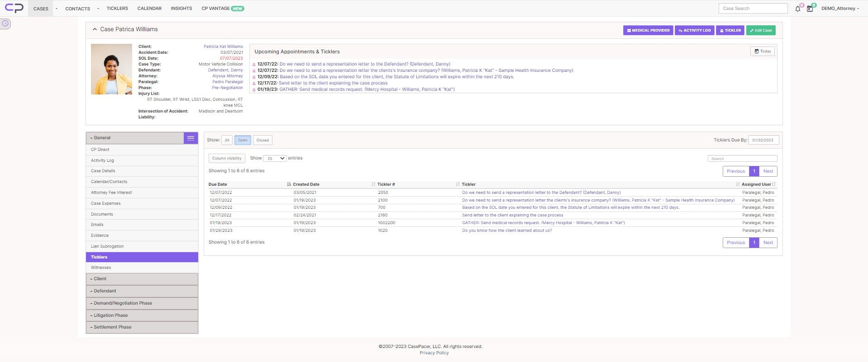The image size is (868, 362).
Task: Open Column visibility options
Action: pyautogui.click(x=227, y=159)
